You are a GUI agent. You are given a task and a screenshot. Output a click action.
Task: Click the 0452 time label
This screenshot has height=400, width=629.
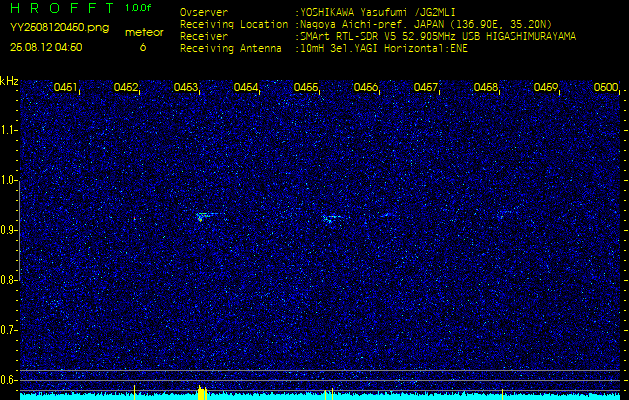click(126, 87)
